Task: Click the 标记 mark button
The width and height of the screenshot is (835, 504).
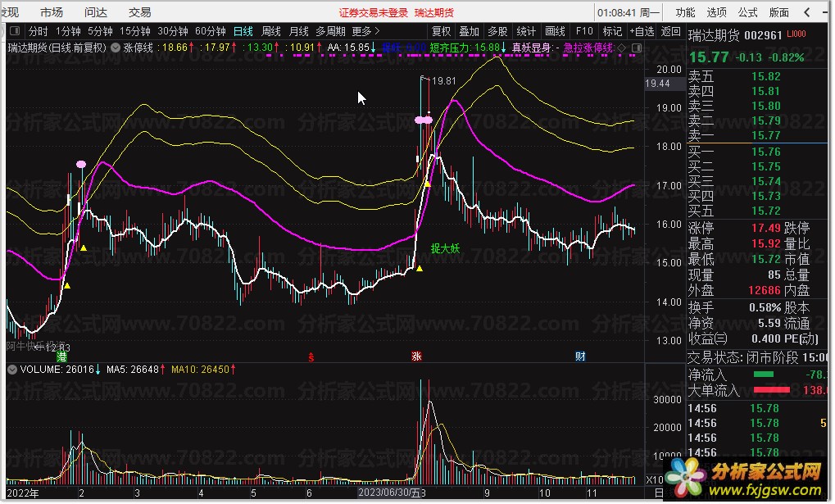Action: click(612, 31)
